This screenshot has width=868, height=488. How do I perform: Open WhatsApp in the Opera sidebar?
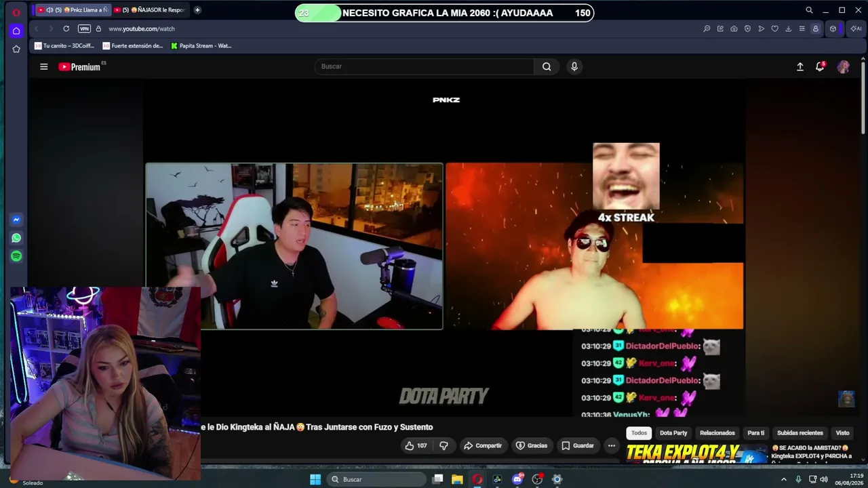[16, 238]
